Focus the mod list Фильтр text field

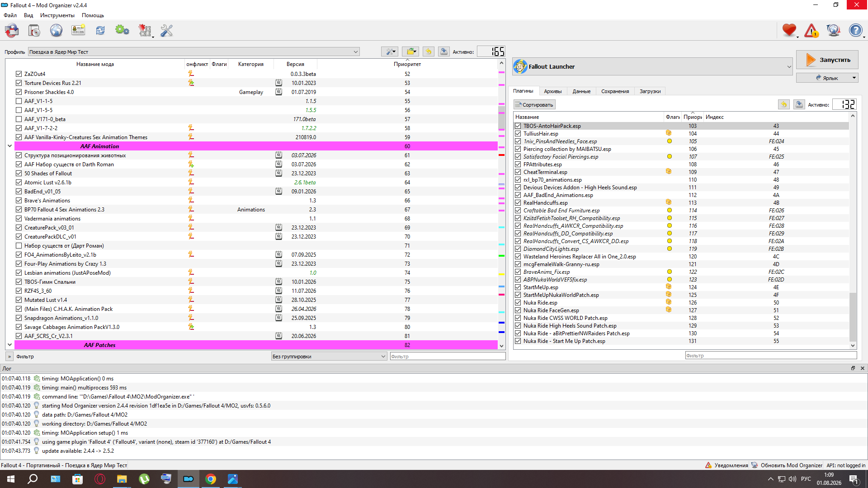click(x=448, y=356)
